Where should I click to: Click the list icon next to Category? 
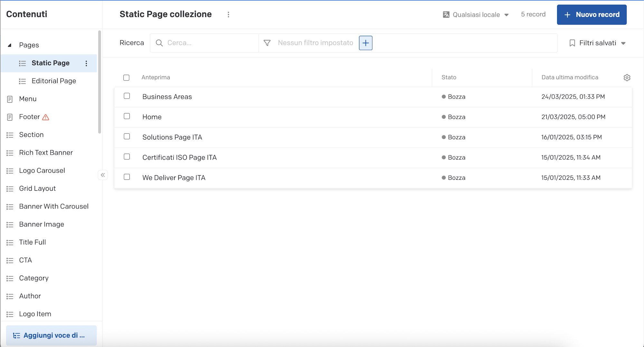[x=10, y=278]
